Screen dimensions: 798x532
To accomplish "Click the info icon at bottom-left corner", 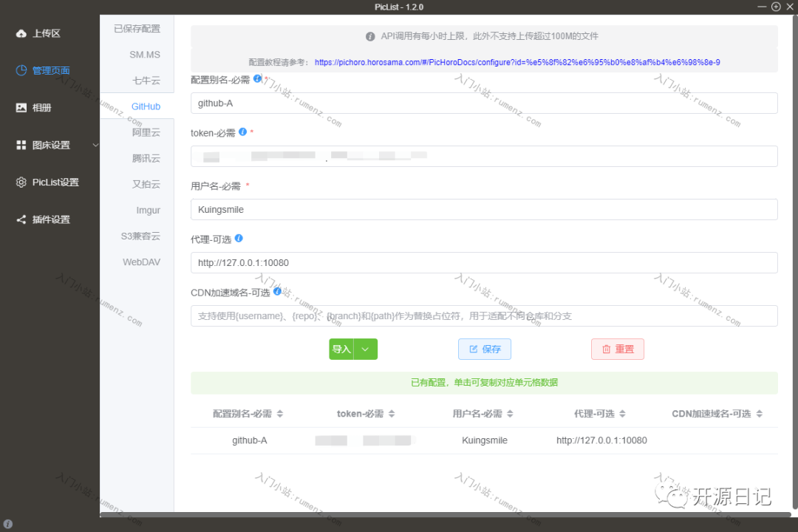I will [7, 524].
